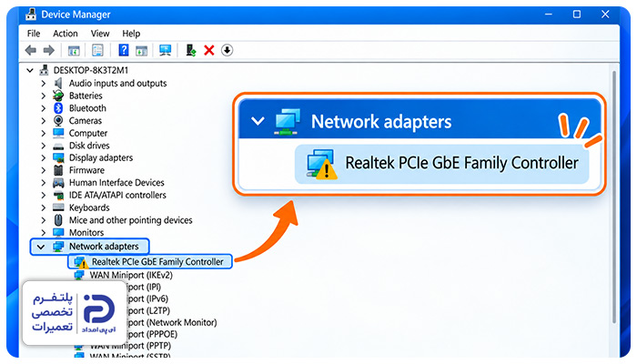Click the Cameras webcam icon

click(x=58, y=121)
